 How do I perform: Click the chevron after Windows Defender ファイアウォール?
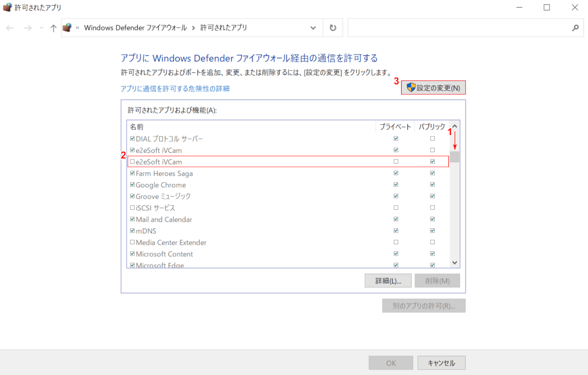pos(193,28)
